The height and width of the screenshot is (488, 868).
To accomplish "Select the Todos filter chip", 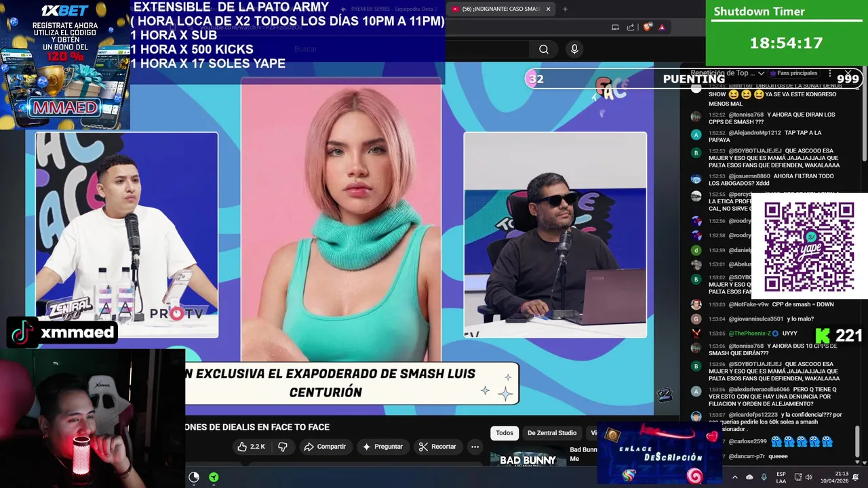I will coord(505,433).
